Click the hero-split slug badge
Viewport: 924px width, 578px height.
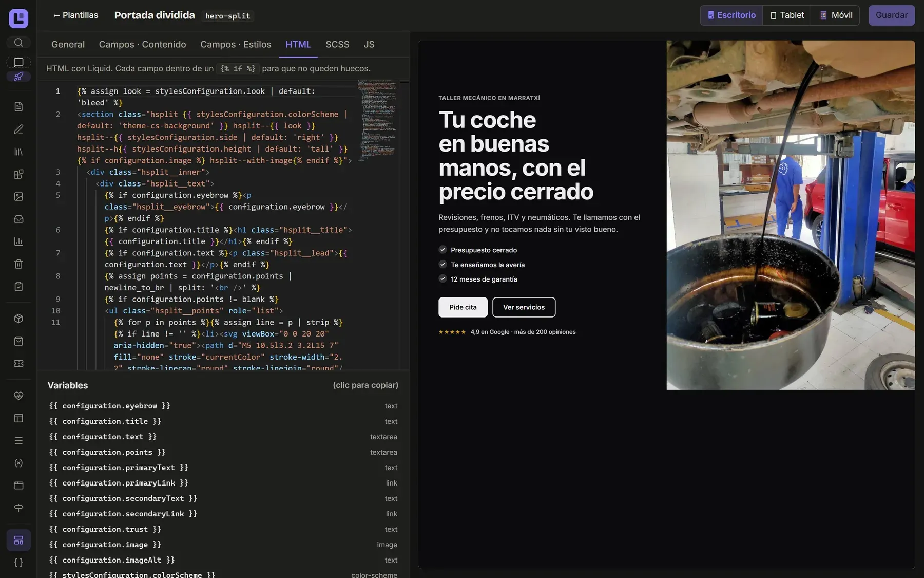pos(227,16)
